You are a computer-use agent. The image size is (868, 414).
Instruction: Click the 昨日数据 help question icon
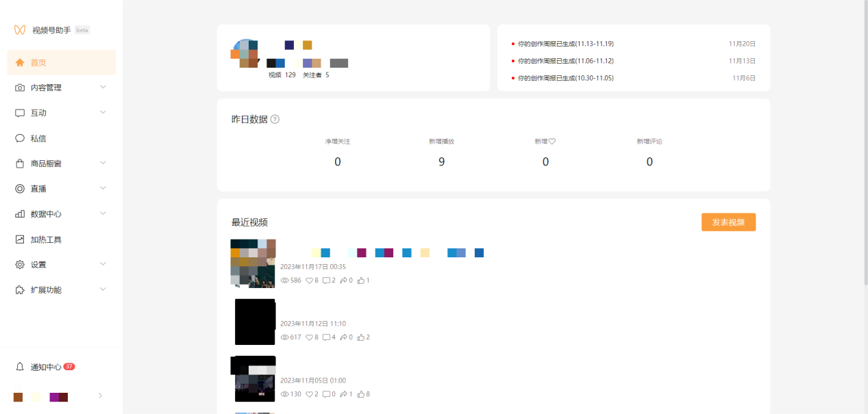pyautogui.click(x=275, y=119)
